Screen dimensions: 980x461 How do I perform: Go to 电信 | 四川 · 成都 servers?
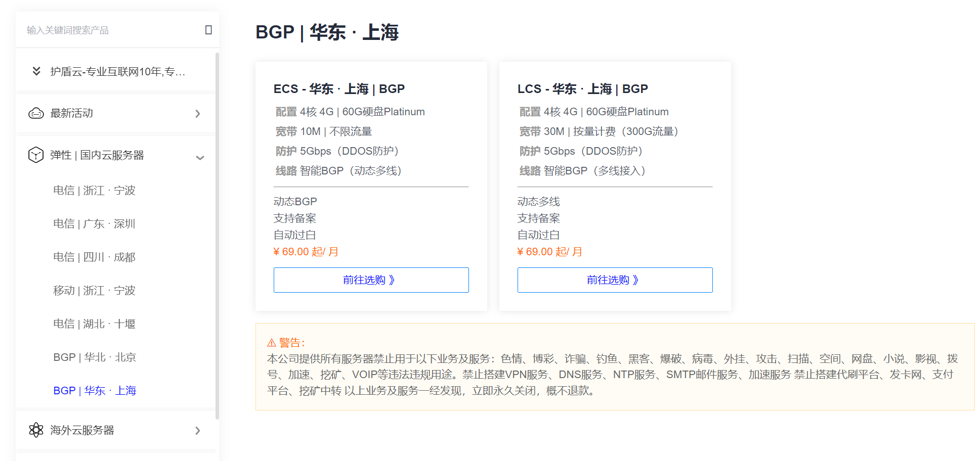(x=94, y=257)
